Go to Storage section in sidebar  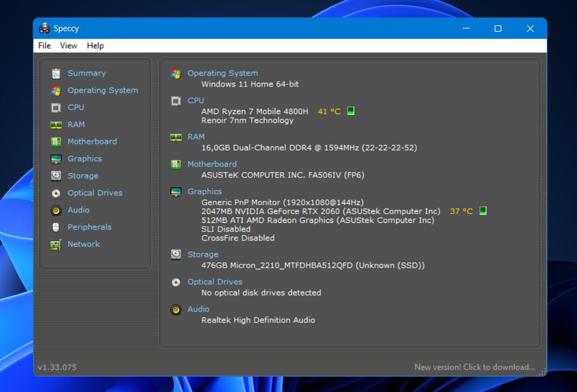click(x=83, y=176)
